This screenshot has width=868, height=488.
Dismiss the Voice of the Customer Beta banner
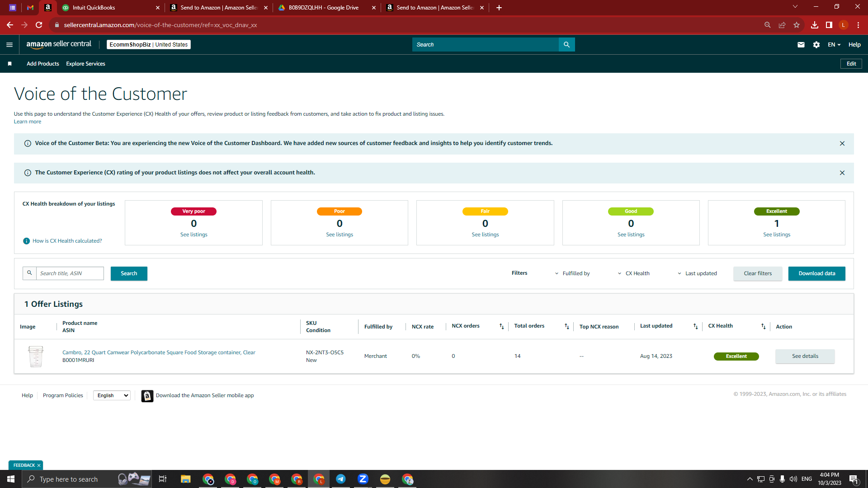coord(842,144)
